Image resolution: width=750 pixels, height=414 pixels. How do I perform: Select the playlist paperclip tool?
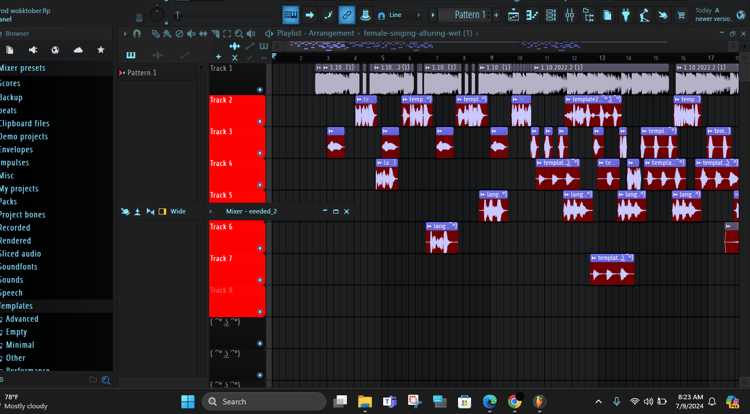click(x=155, y=33)
